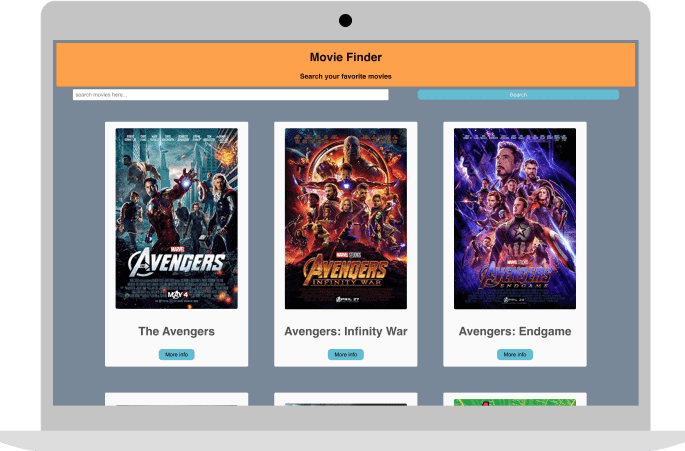This screenshot has height=451, width=685.
Task: Open More info for Avengers: Infinity War
Action: pos(346,354)
